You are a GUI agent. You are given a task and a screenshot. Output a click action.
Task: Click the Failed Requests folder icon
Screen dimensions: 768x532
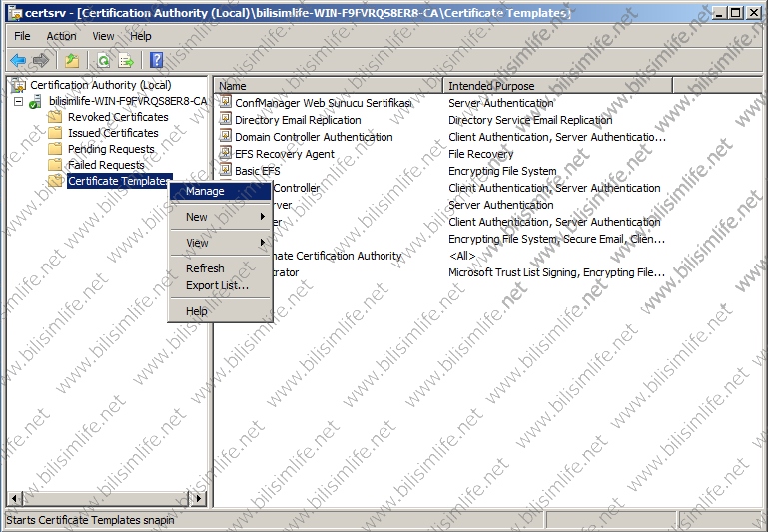point(55,165)
